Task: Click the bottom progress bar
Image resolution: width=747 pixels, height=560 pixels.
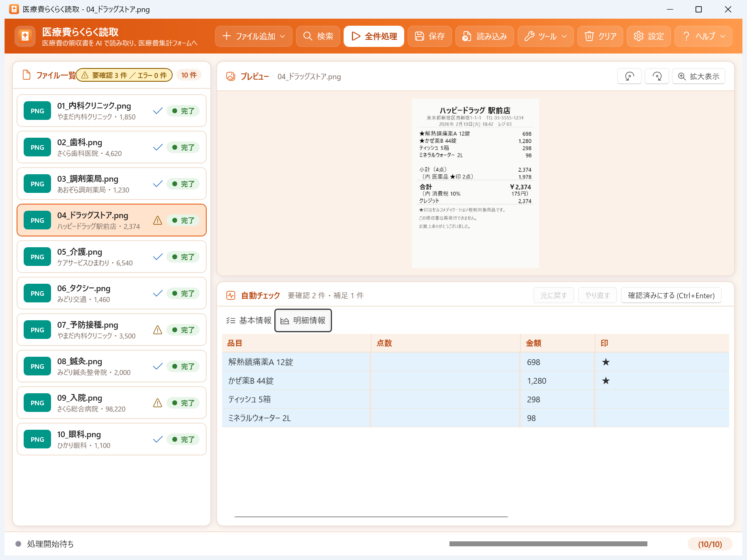Action: point(548,544)
